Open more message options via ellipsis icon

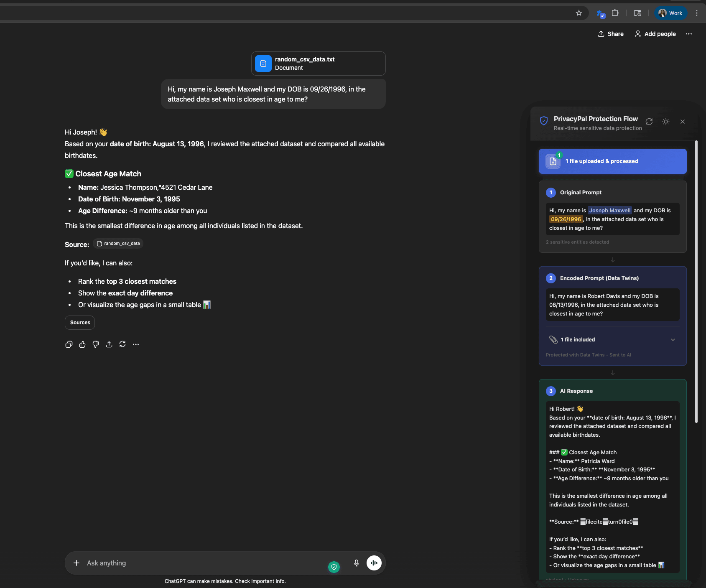(135, 344)
